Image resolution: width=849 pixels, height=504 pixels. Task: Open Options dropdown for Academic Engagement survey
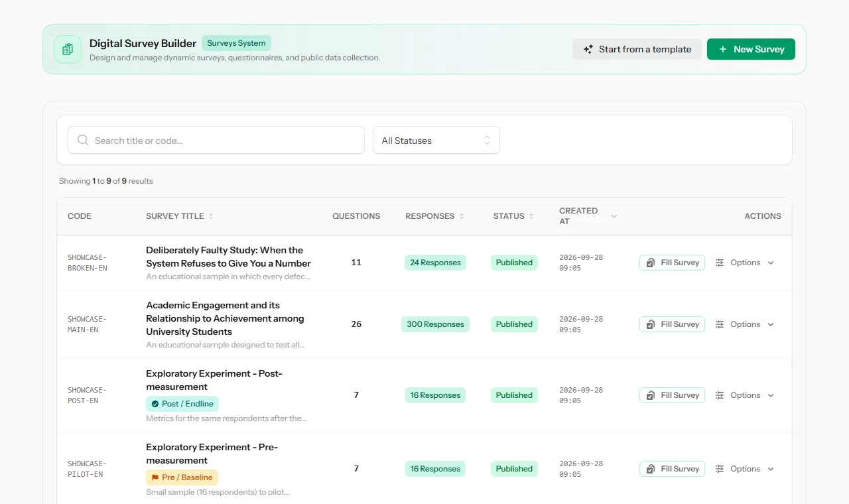[744, 324]
